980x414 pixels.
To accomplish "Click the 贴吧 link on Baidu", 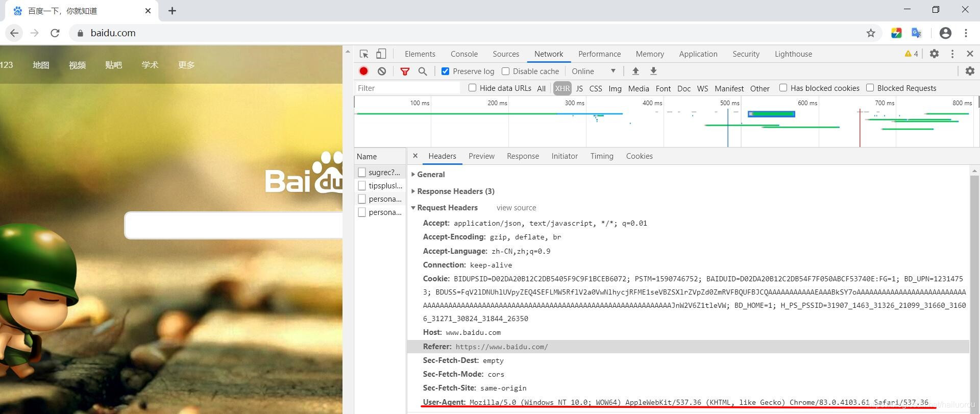I will (x=113, y=65).
